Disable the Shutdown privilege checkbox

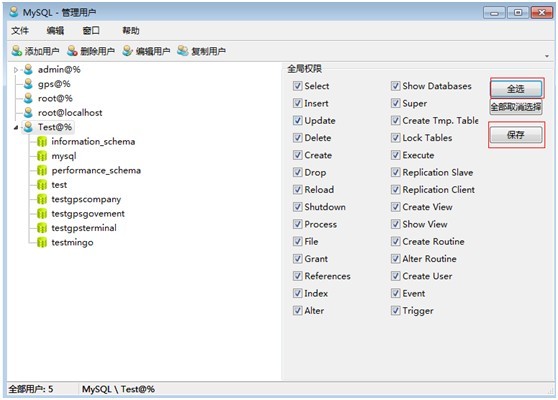[x=298, y=207]
